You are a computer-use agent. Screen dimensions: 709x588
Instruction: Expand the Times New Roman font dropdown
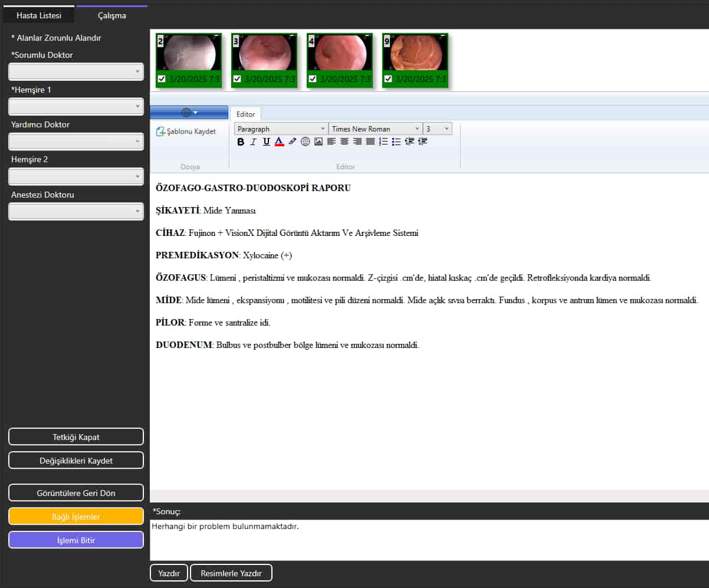[x=375, y=129]
